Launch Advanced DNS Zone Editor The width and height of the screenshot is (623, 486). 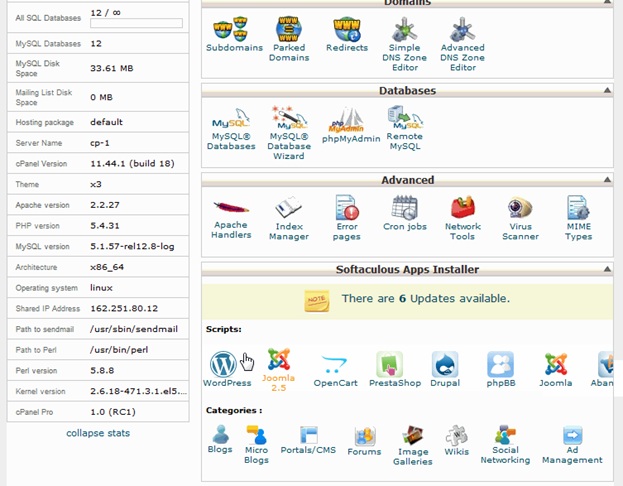click(x=462, y=44)
